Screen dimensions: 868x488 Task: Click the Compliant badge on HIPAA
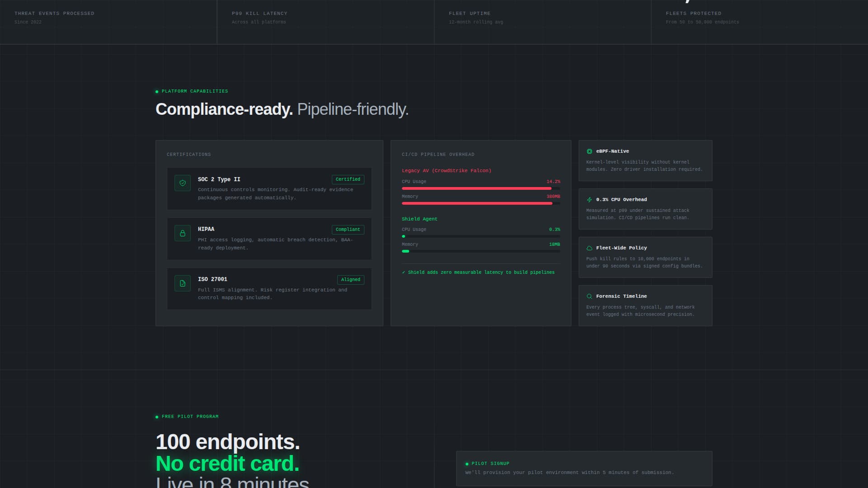pos(348,230)
